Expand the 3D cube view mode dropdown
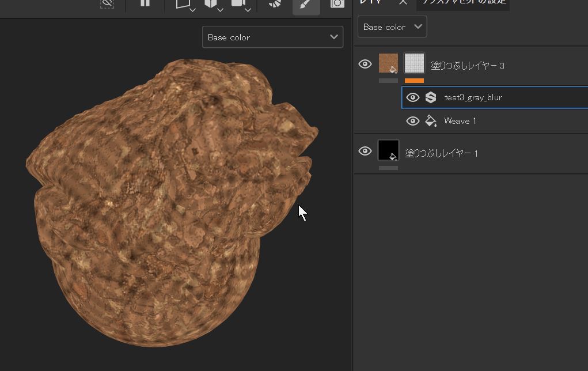The width and height of the screenshot is (588, 371). [x=220, y=10]
